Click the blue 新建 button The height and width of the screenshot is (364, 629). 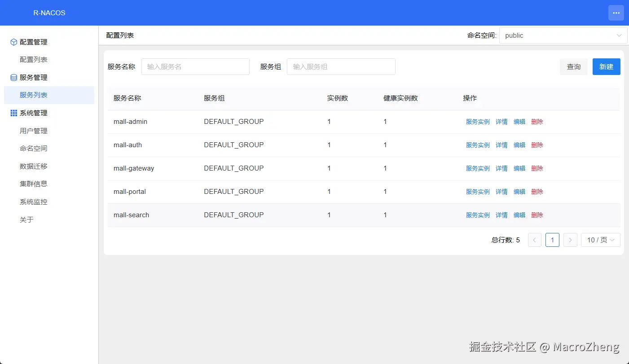click(x=607, y=67)
